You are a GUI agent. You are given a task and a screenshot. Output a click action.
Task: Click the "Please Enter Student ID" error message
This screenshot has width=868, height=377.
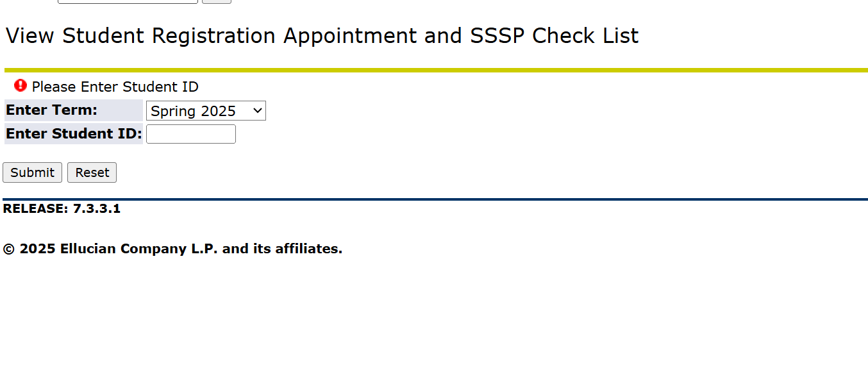[x=115, y=87]
